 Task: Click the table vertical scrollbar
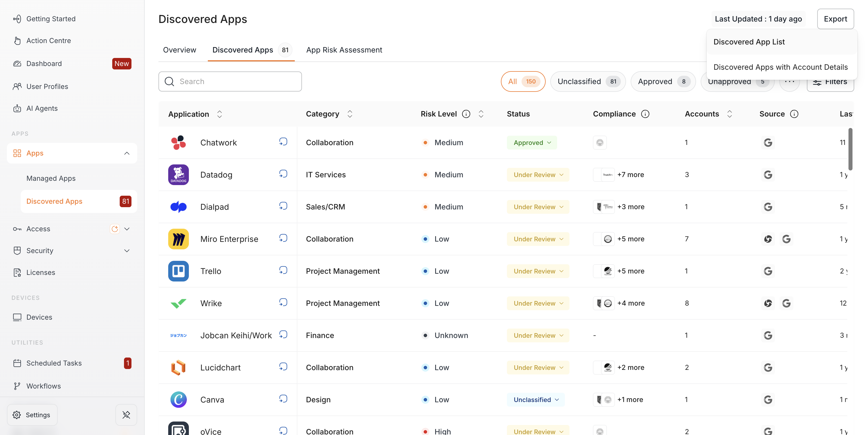tap(850, 149)
